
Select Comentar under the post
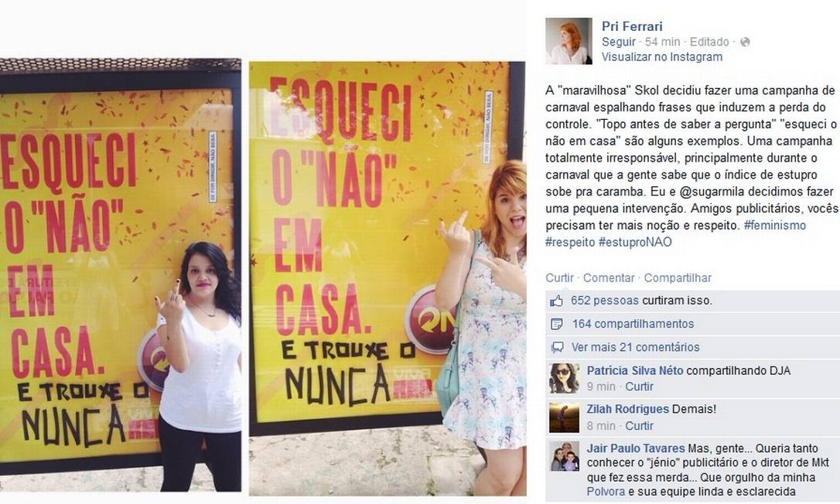point(609,278)
